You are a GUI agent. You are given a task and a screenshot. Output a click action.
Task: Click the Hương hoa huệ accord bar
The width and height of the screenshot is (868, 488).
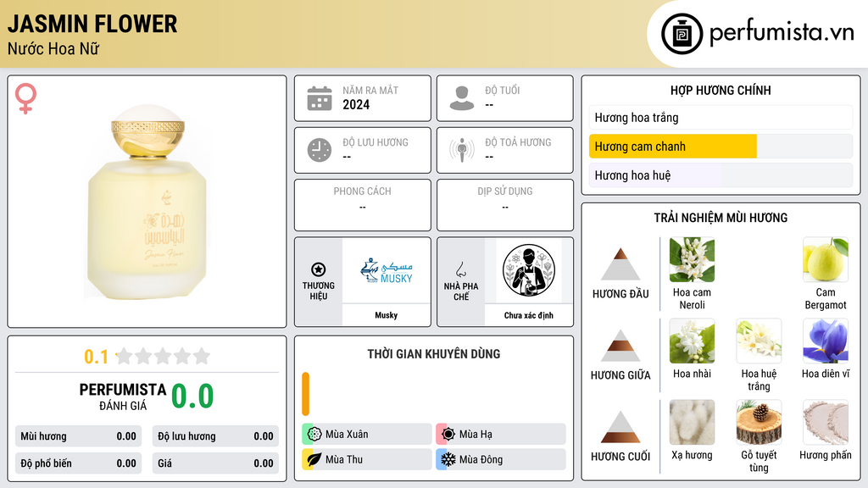(x=721, y=175)
